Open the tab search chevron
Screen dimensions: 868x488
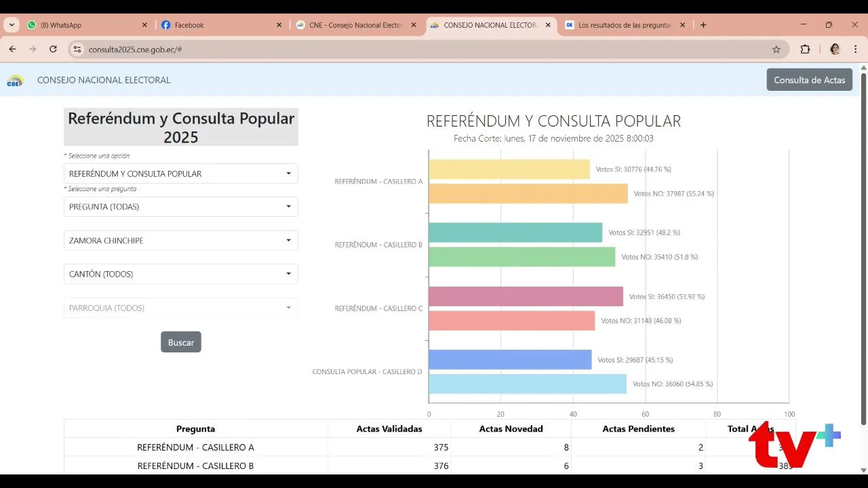point(12,25)
